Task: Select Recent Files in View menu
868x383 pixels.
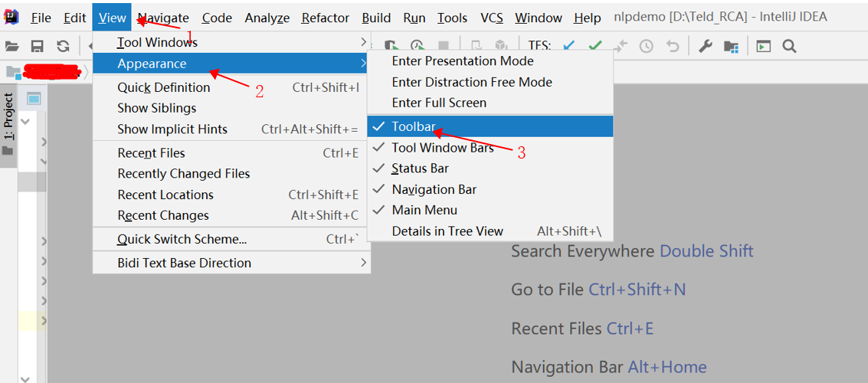Action: (231, 152)
